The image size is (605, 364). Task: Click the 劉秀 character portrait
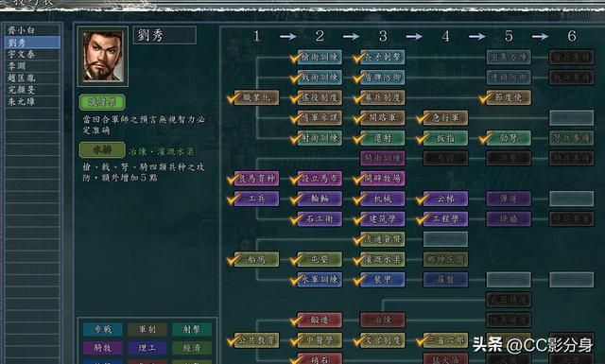click(x=103, y=57)
